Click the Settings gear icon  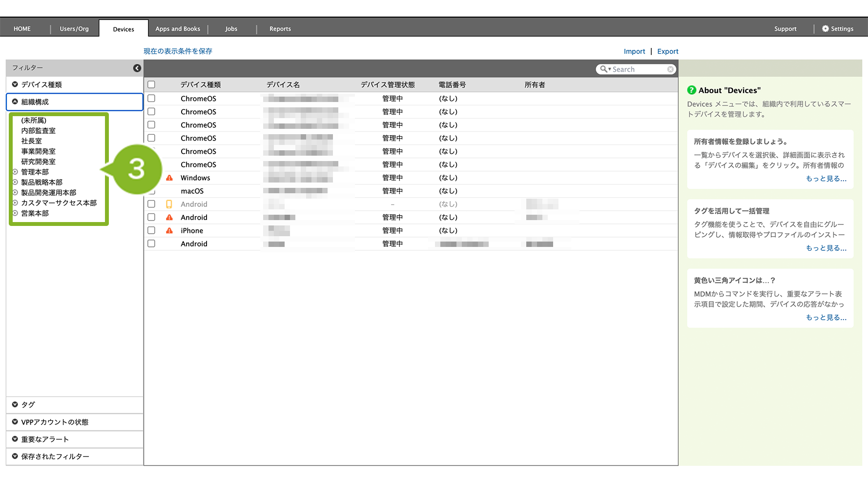click(825, 29)
